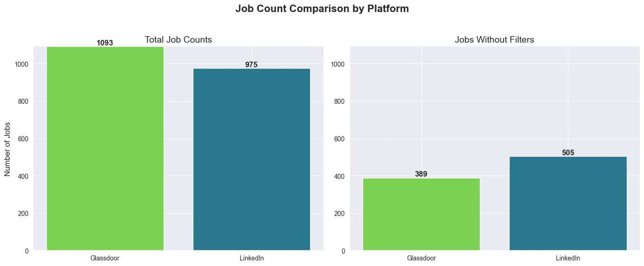Screen dimensions: 644x266
Task: Click the teal LinkedIn bar in Total Job Counts
Action: pyautogui.click(x=251, y=159)
